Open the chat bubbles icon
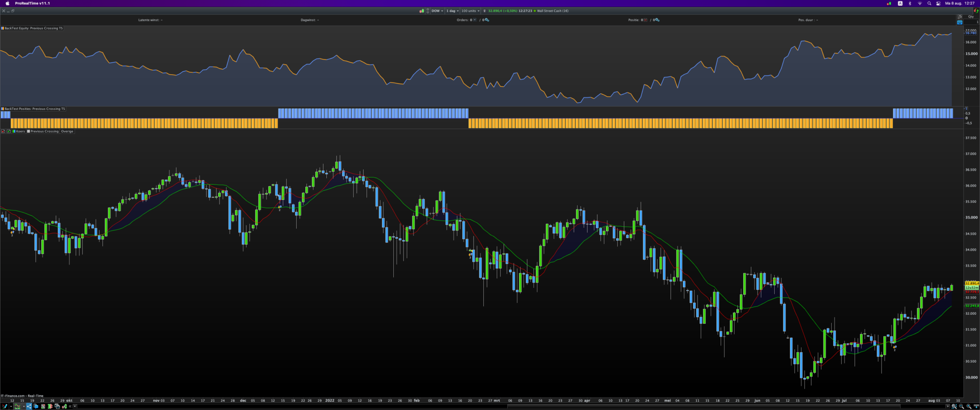980x410 pixels. pyautogui.click(x=36, y=406)
